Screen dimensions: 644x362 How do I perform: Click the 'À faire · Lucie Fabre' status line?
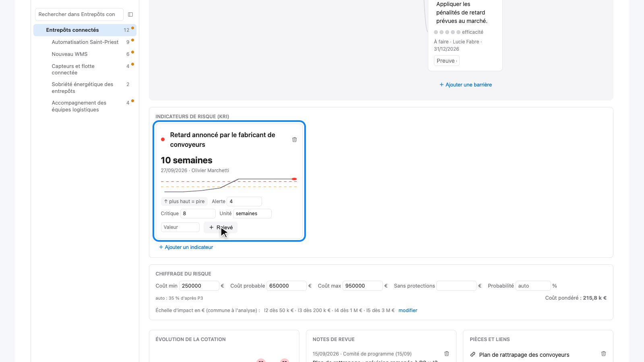point(458,45)
